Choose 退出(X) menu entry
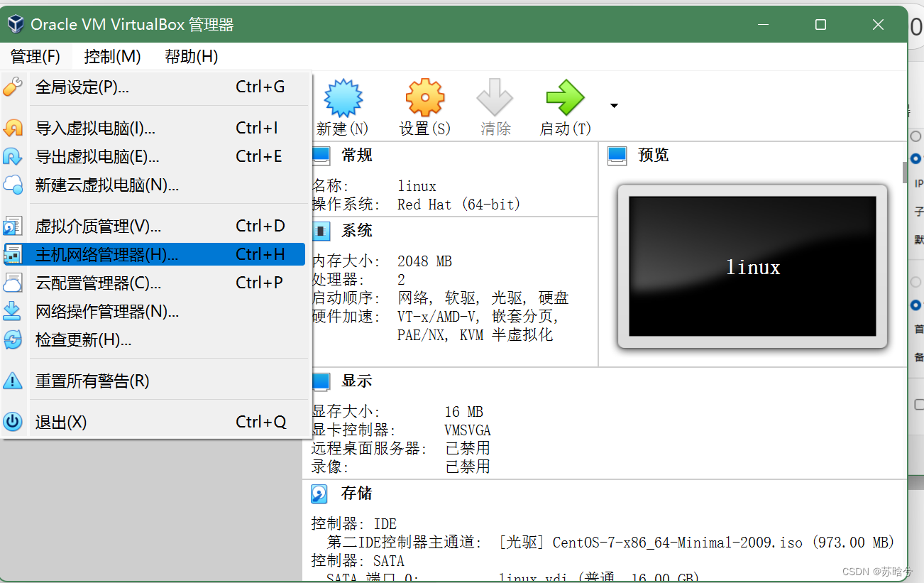Viewport: 924px width, 583px height. (153, 422)
